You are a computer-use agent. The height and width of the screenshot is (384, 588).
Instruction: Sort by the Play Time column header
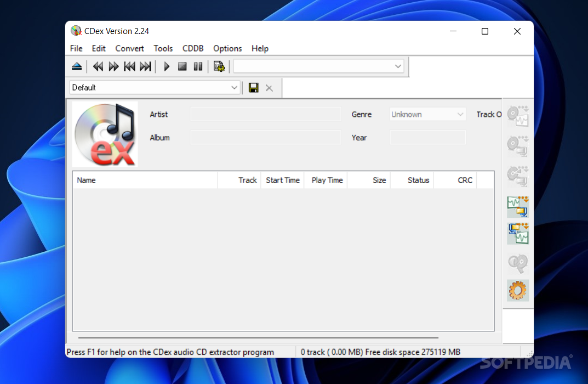[x=326, y=180]
